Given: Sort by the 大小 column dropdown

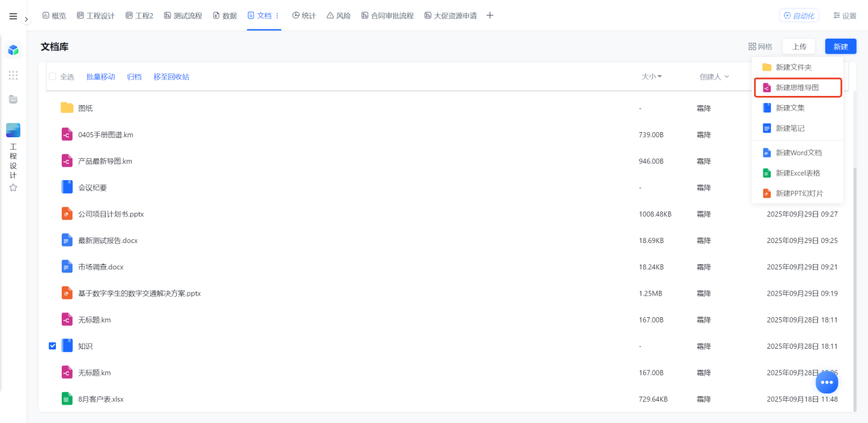Looking at the screenshot, I should 652,77.
